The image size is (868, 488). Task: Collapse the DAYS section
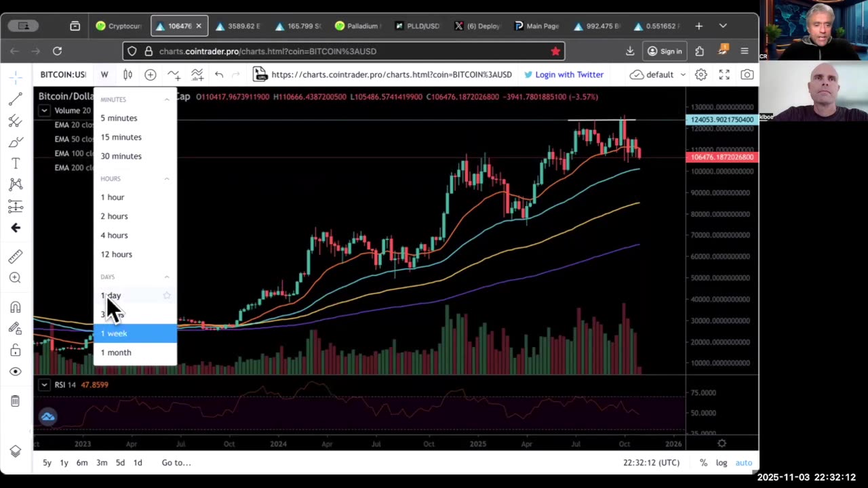pos(167,277)
